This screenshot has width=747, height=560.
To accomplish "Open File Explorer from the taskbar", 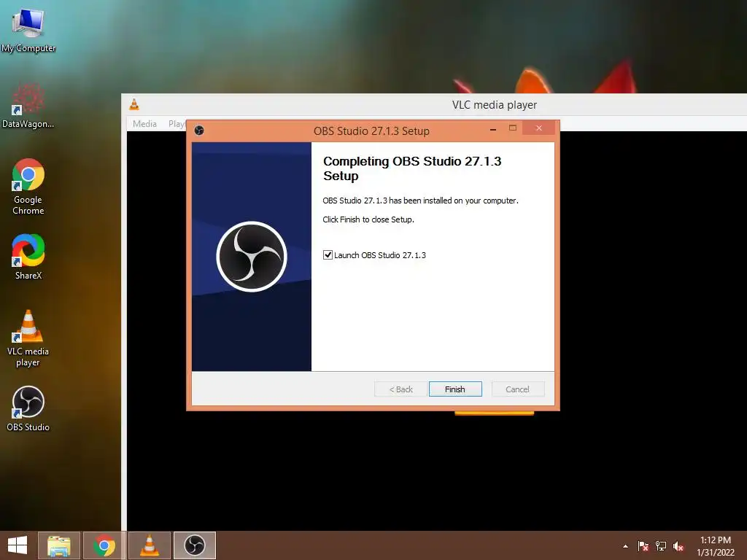I will pos(59,545).
